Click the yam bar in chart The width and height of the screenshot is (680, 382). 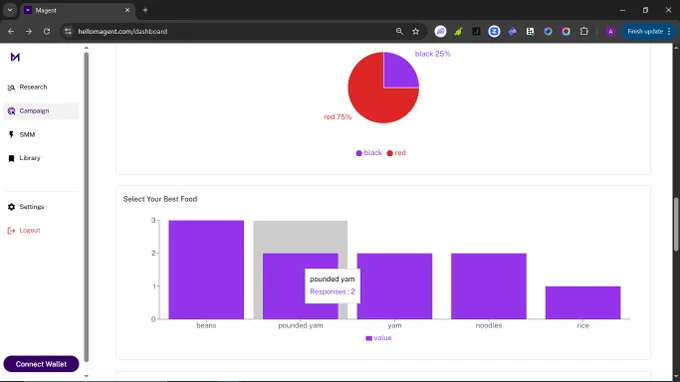[x=395, y=286]
